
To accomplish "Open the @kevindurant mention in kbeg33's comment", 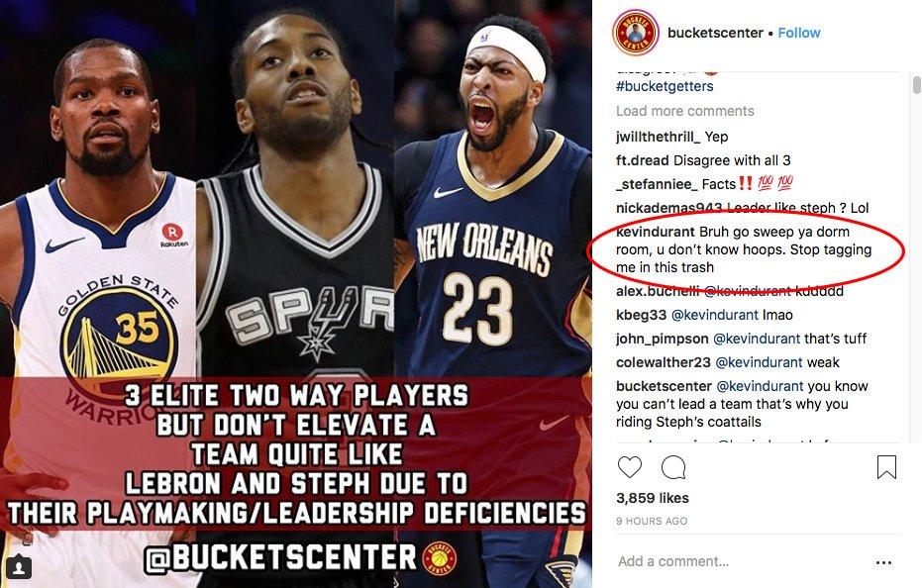I will pyautogui.click(x=714, y=315).
